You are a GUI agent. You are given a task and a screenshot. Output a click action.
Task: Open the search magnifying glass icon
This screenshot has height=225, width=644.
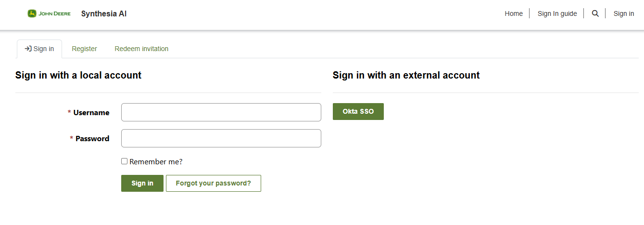[595, 13]
